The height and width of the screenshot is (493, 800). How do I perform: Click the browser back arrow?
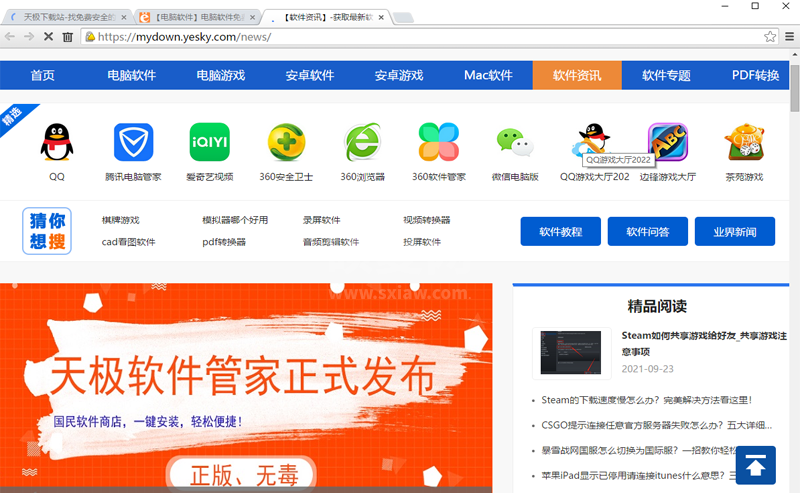click(x=10, y=37)
